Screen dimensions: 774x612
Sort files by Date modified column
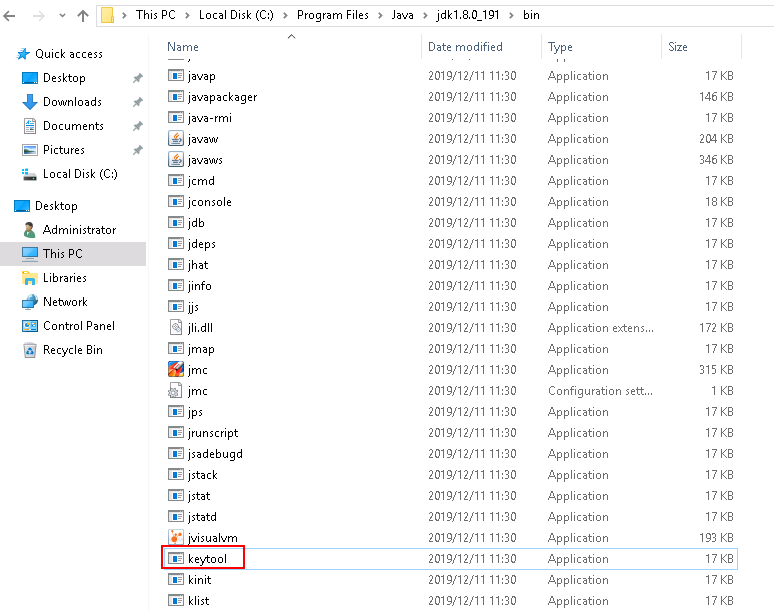pos(465,47)
